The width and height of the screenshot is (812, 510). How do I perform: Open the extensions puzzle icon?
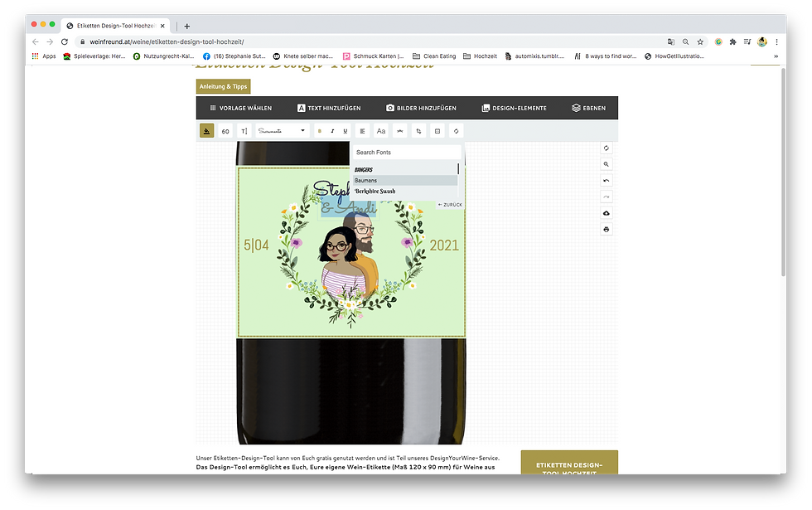(x=732, y=42)
